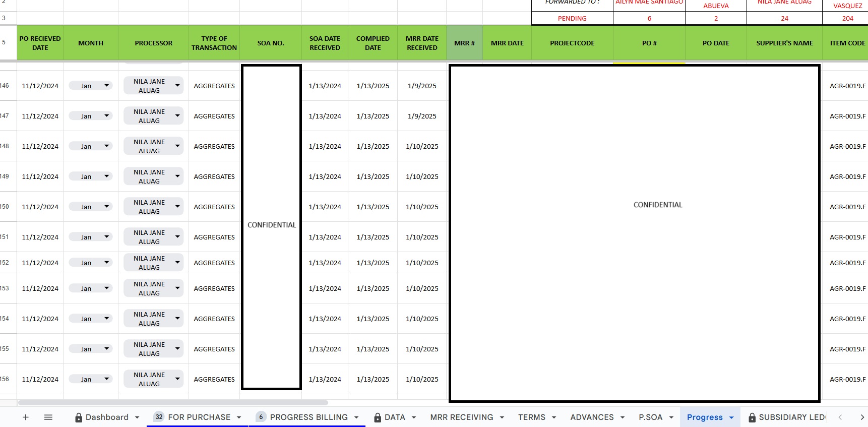Click the MRR DATE RECEIVED header
The height and width of the screenshot is (427, 868).
422,43
